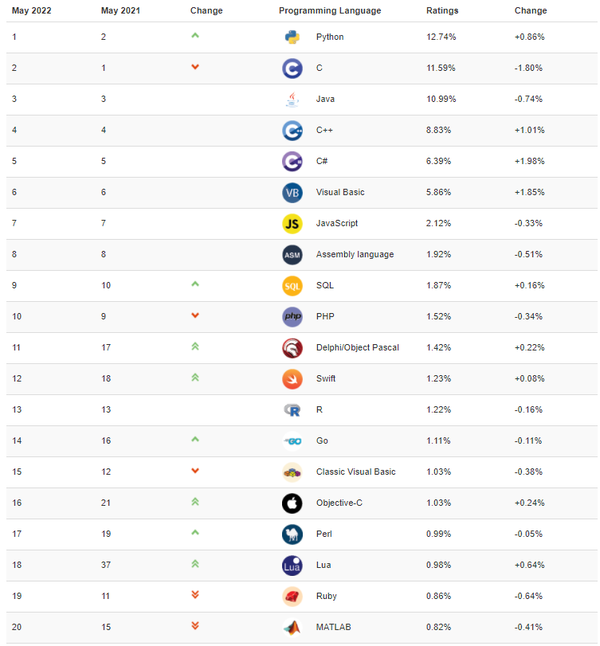Click the Java coffee cup icon
Viewport: 600px width, 646px height.
[x=292, y=99]
